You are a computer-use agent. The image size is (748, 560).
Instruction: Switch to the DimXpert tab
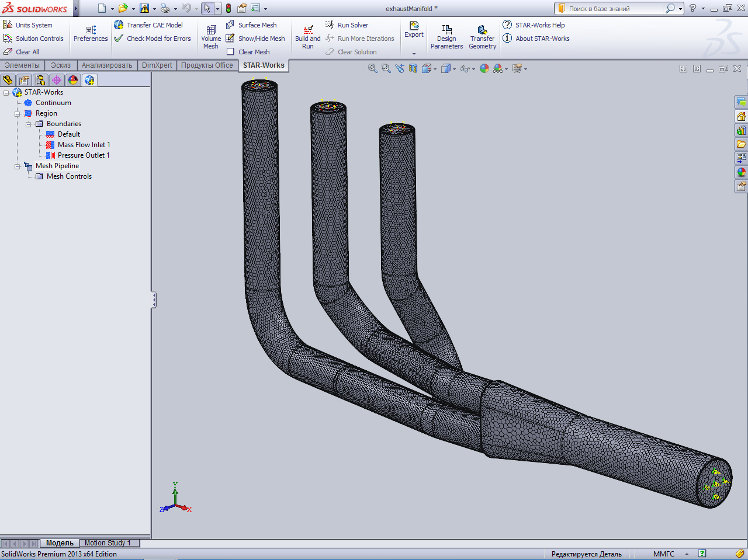point(157,65)
